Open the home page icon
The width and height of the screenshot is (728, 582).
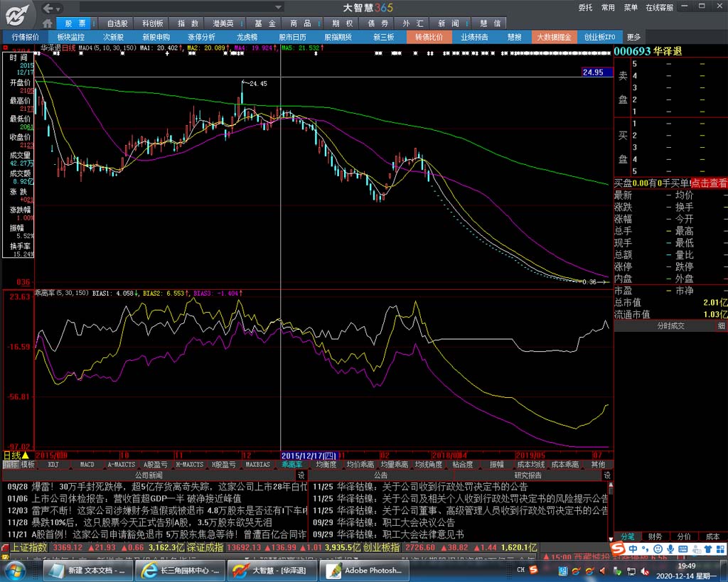coord(47,23)
